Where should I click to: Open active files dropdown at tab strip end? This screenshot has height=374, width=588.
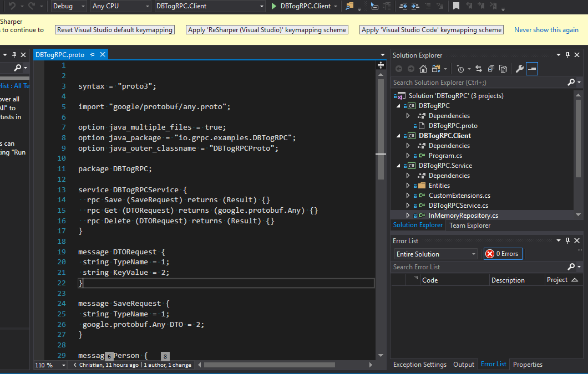tap(383, 55)
